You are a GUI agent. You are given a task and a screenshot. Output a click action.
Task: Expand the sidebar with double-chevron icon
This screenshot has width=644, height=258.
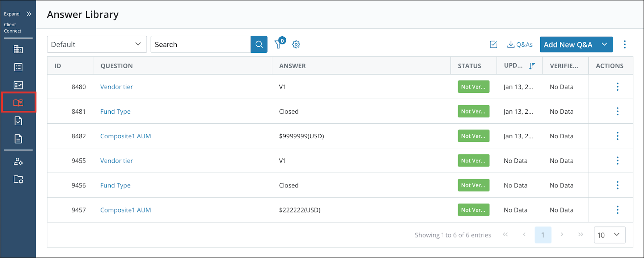point(29,14)
